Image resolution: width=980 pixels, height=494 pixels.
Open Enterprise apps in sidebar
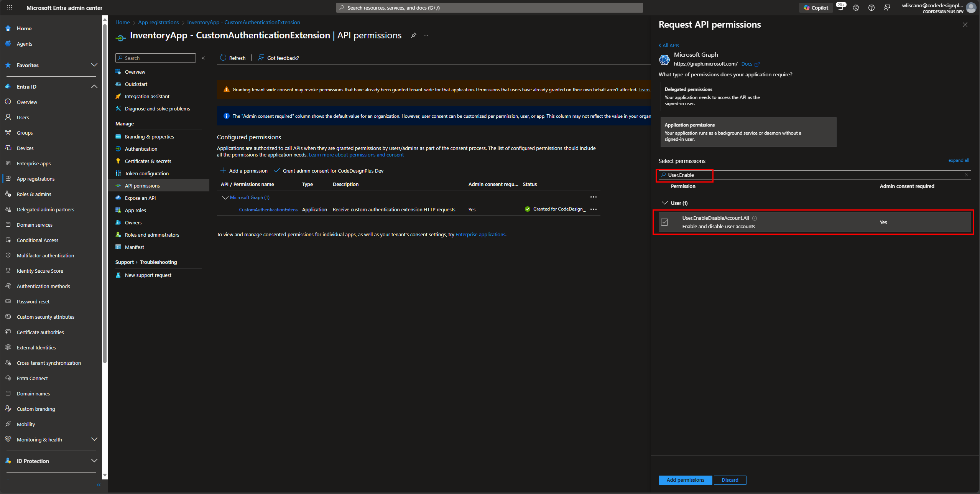(x=33, y=163)
